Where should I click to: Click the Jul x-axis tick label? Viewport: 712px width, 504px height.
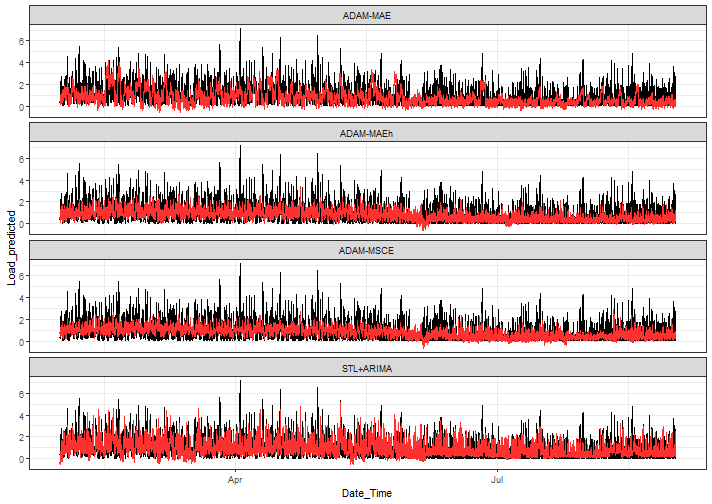click(497, 480)
